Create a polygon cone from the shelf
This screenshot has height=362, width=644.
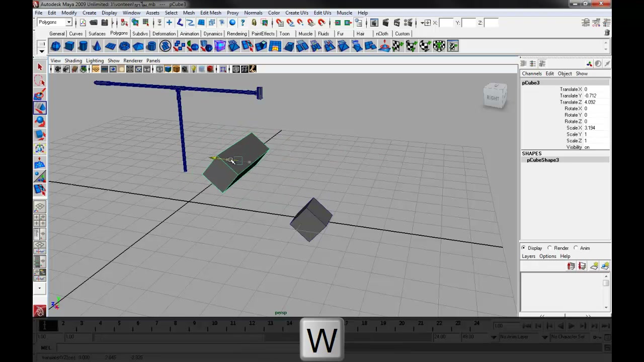(97, 46)
